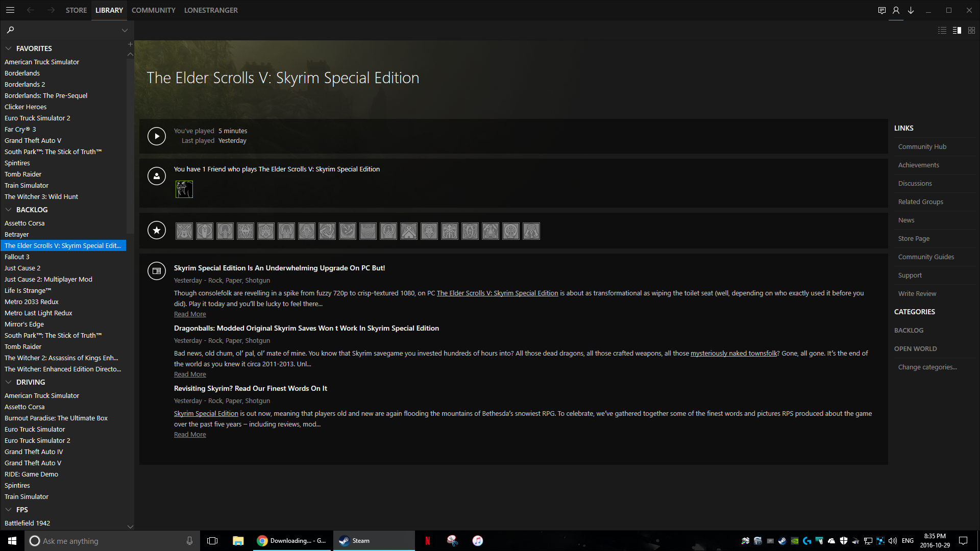Click the friends circle icon
The height and width of the screenshot is (551, 980).
click(x=157, y=176)
